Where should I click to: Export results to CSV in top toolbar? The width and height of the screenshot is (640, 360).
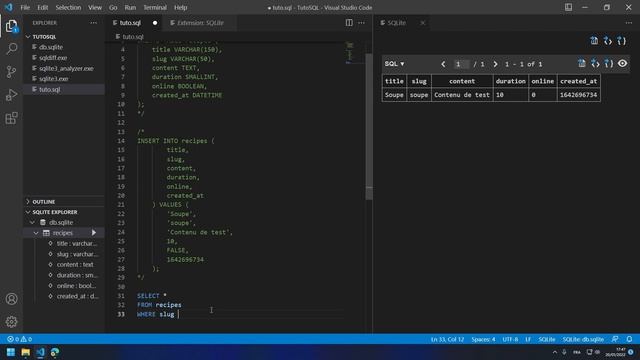(594, 40)
